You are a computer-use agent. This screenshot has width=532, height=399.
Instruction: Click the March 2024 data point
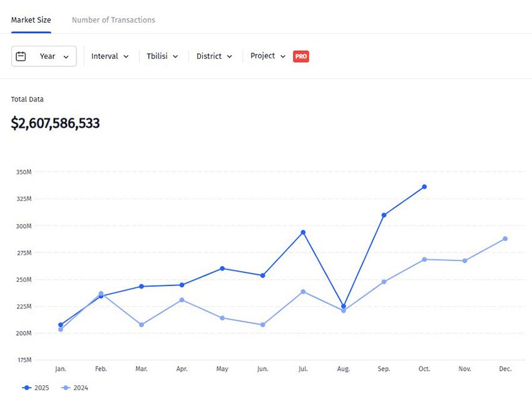141,324
